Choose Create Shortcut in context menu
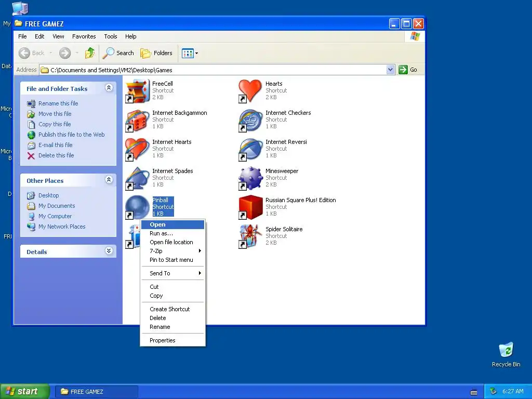This screenshot has width=532, height=399. tap(172, 310)
